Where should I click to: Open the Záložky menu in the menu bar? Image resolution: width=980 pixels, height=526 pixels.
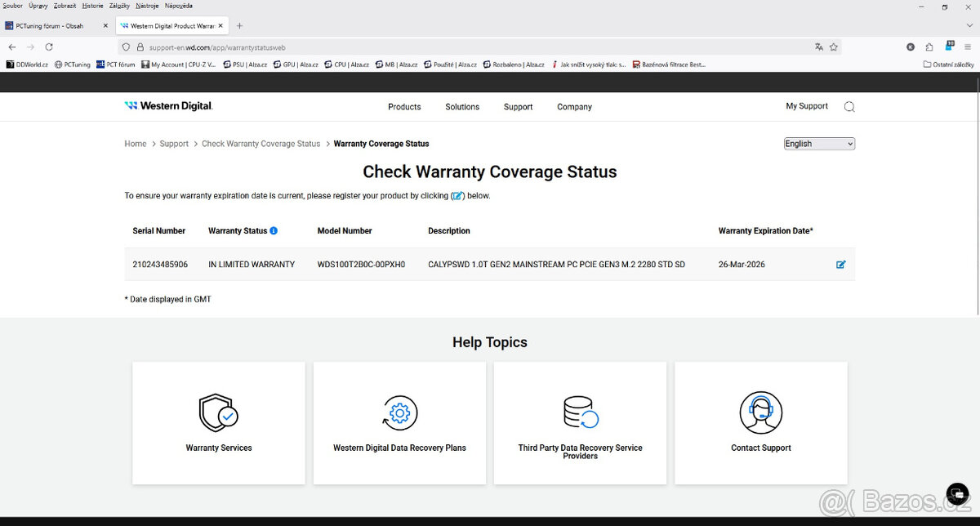119,6
